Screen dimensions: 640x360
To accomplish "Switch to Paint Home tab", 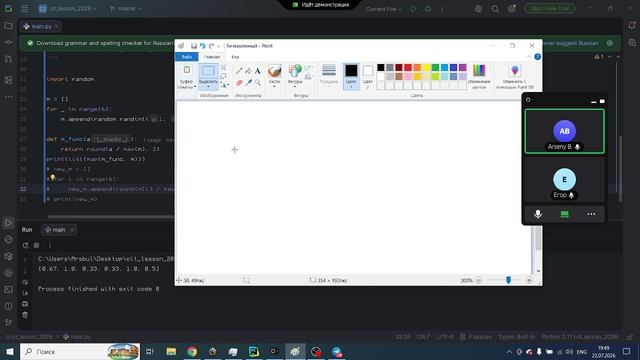I will 212,57.
